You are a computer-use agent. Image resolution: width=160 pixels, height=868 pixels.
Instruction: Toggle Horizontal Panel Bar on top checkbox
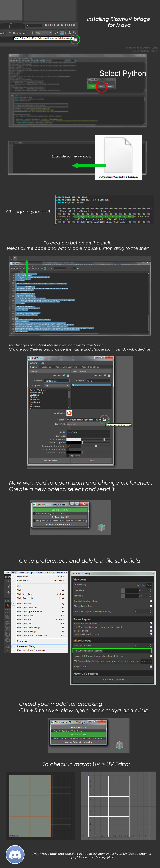point(151,634)
